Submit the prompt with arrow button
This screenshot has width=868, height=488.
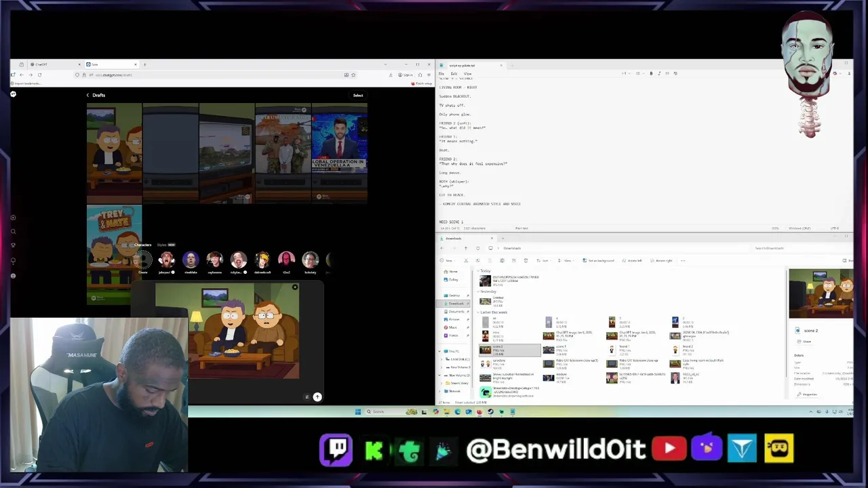click(317, 396)
